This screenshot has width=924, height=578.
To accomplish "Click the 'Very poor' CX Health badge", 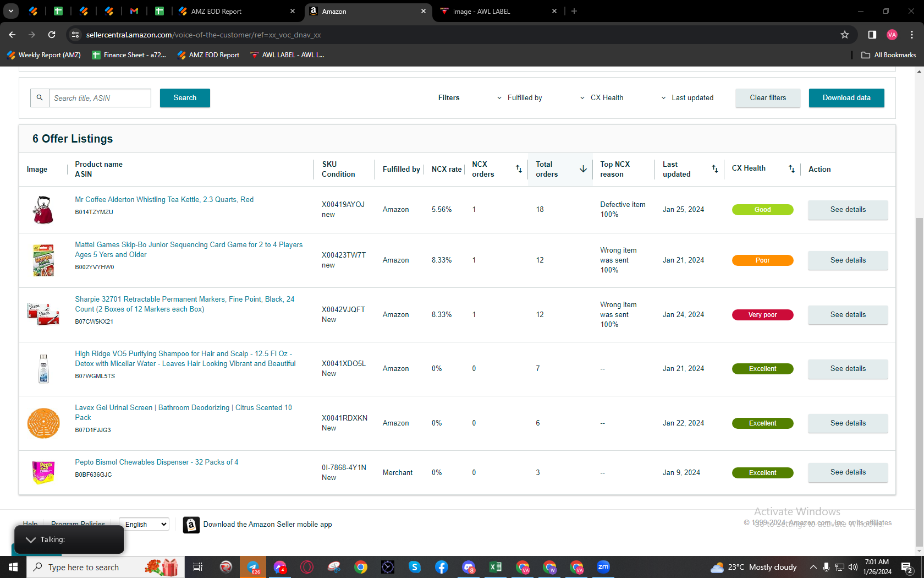I will pyautogui.click(x=762, y=315).
